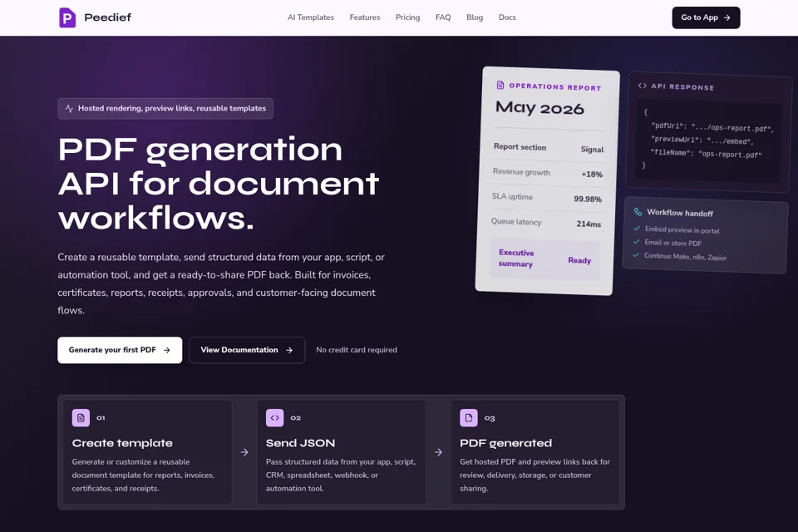Open the FAQ nav link
This screenshot has width=798, height=532.
[x=443, y=17]
